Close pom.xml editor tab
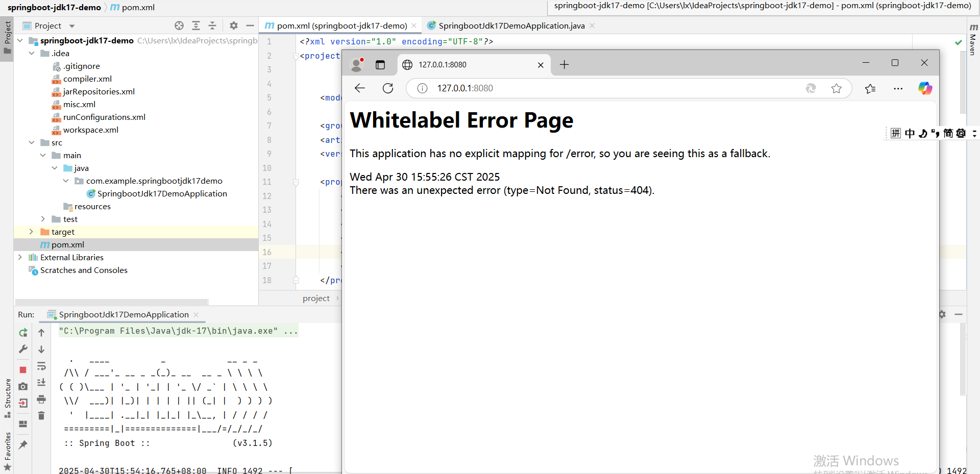Viewport: 980px width, 474px height. tap(414, 26)
